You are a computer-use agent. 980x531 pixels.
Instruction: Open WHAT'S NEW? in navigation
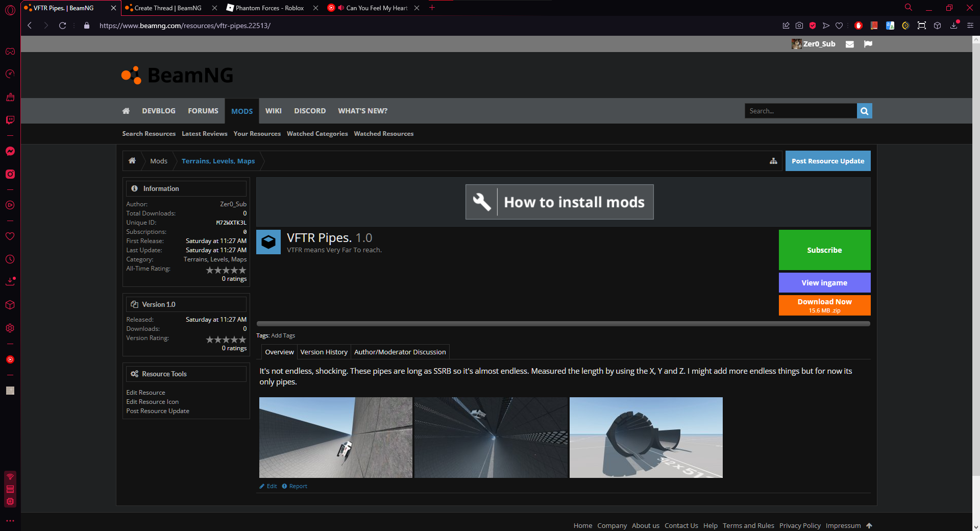[x=362, y=111]
